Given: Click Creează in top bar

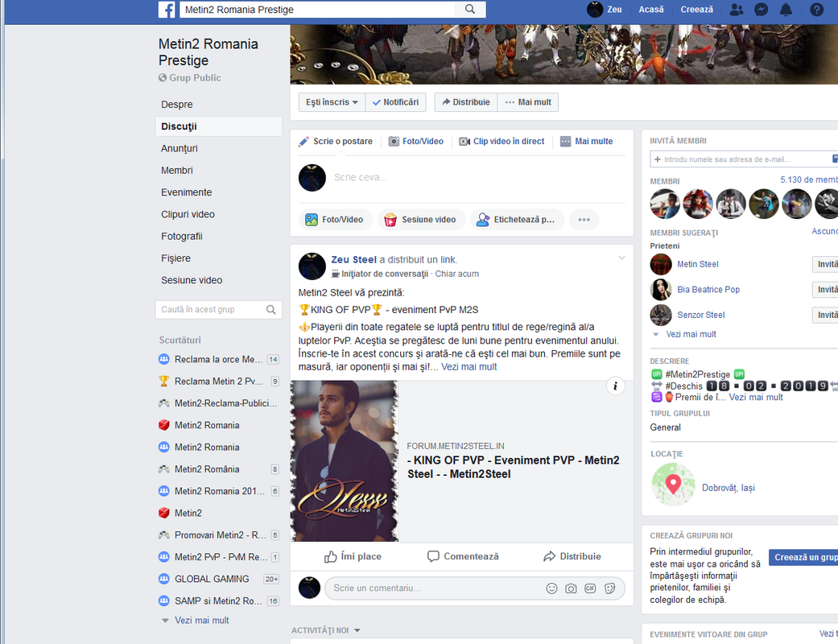Looking at the screenshot, I should (x=696, y=10).
